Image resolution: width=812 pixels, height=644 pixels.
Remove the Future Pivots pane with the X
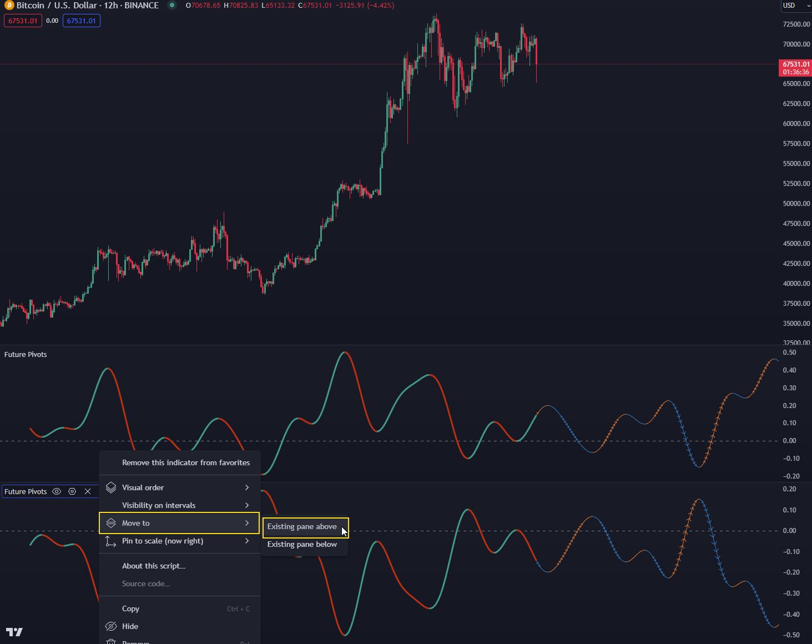coord(88,491)
